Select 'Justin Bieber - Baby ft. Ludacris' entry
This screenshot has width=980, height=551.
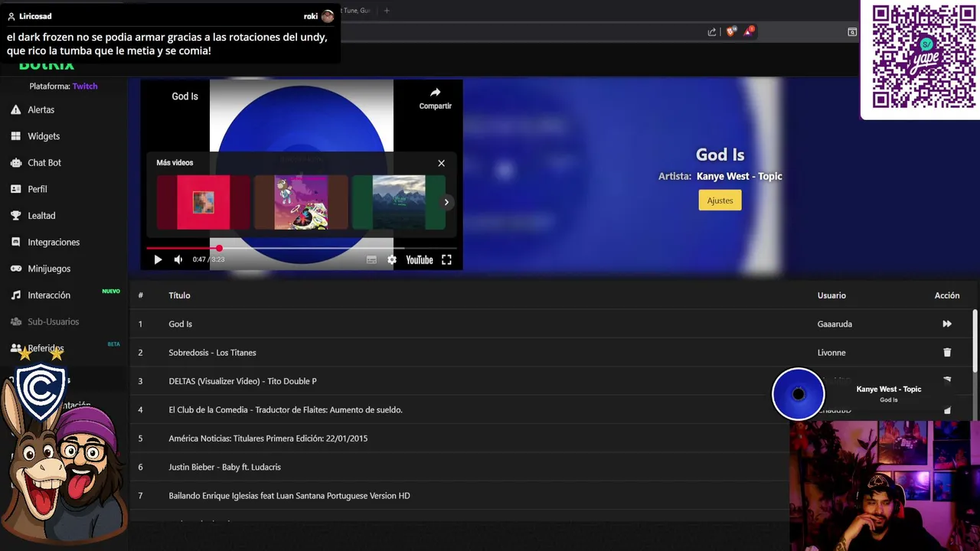pyautogui.click(x=224, y=468)
